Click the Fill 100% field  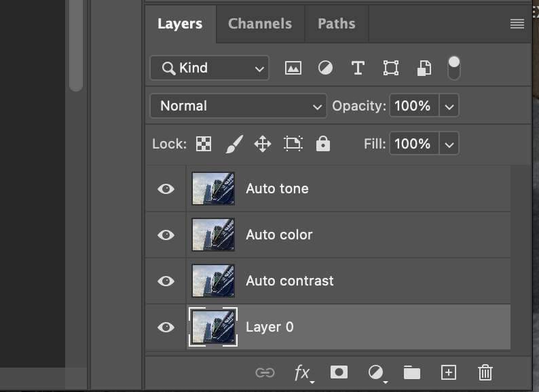pyautogui.click(x=414, y=144)
